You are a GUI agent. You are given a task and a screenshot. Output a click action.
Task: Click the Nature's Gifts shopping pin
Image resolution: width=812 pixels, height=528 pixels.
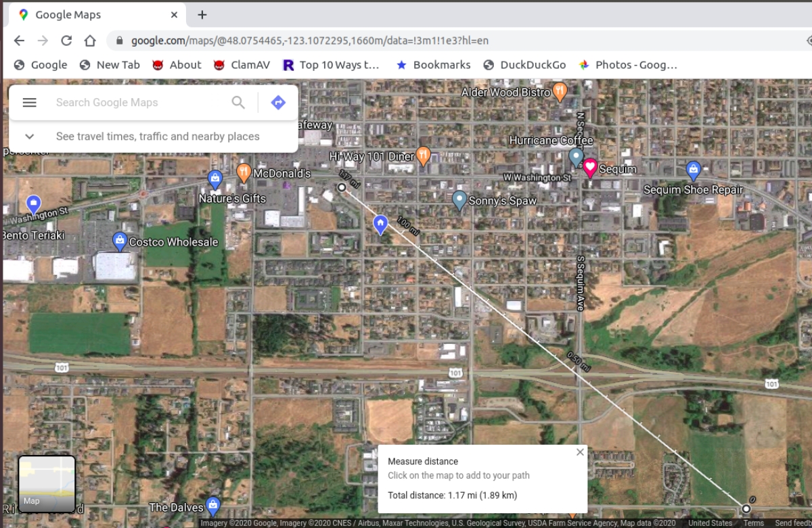(215, 179)
